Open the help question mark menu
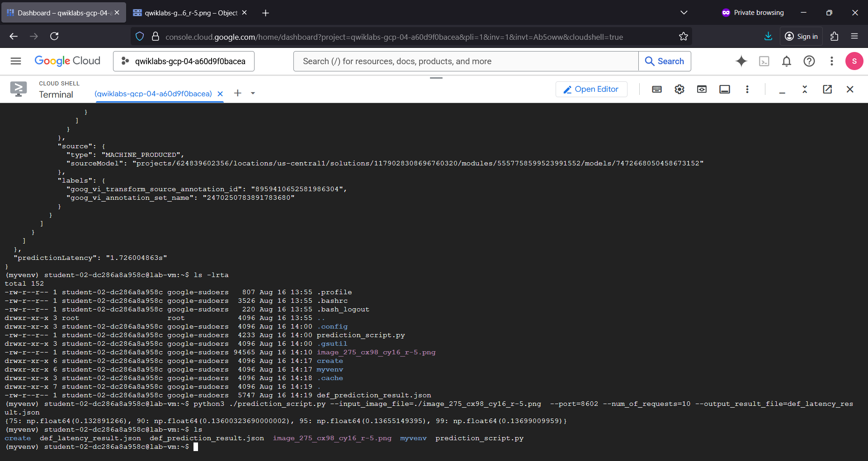The height and width of the screenshot is (461, 868). [809, 61]
